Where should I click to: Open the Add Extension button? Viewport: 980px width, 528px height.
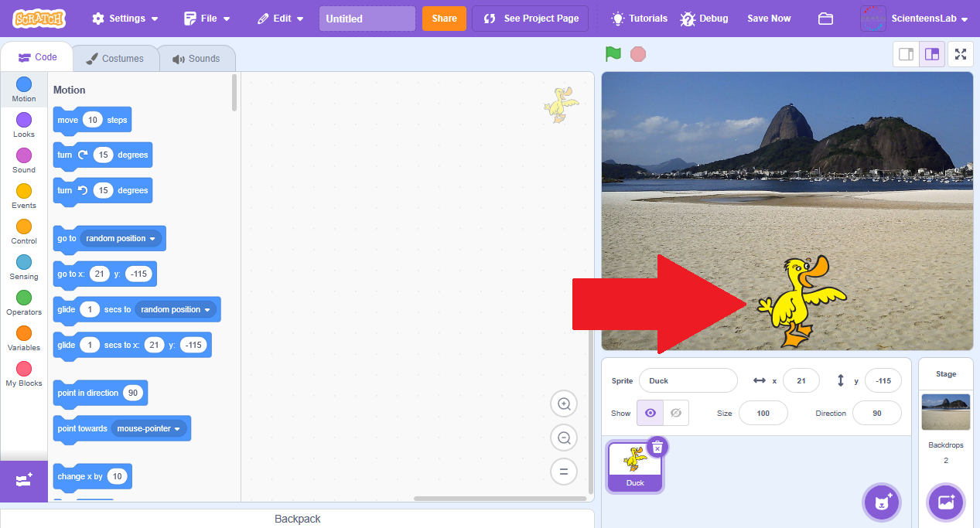click(x=24, y=480)
